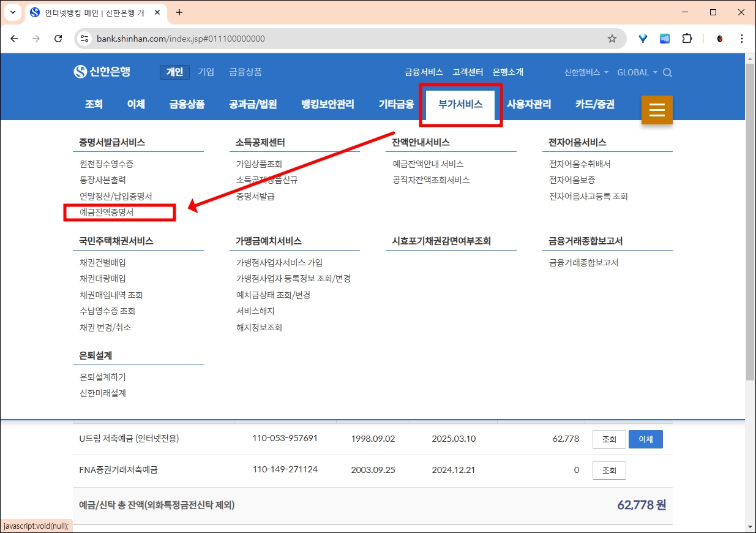
Task: Click 이체 button for U드림 저축예금
Action: [646, 439]
